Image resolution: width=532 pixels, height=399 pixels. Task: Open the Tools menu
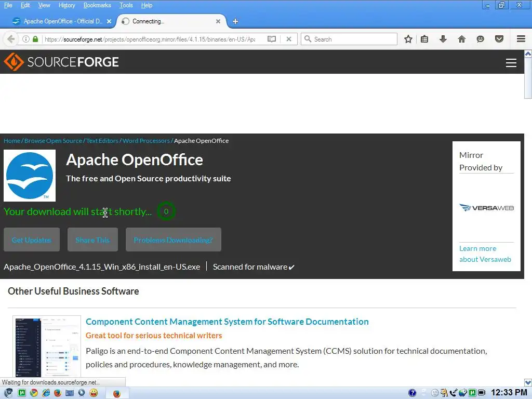click(126, 5)
